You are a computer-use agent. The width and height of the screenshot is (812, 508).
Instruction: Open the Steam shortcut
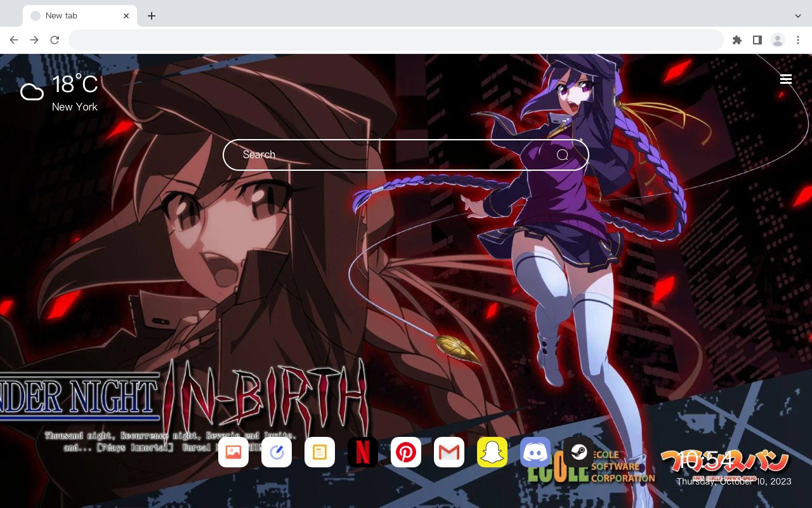[579, 452]
